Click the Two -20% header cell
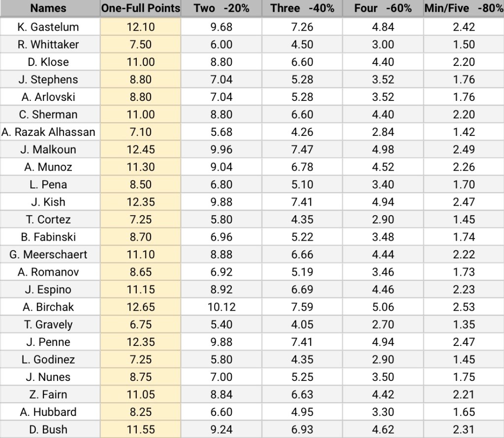The width and height of the screenshot is (504, 438). [x=221, y=8]
